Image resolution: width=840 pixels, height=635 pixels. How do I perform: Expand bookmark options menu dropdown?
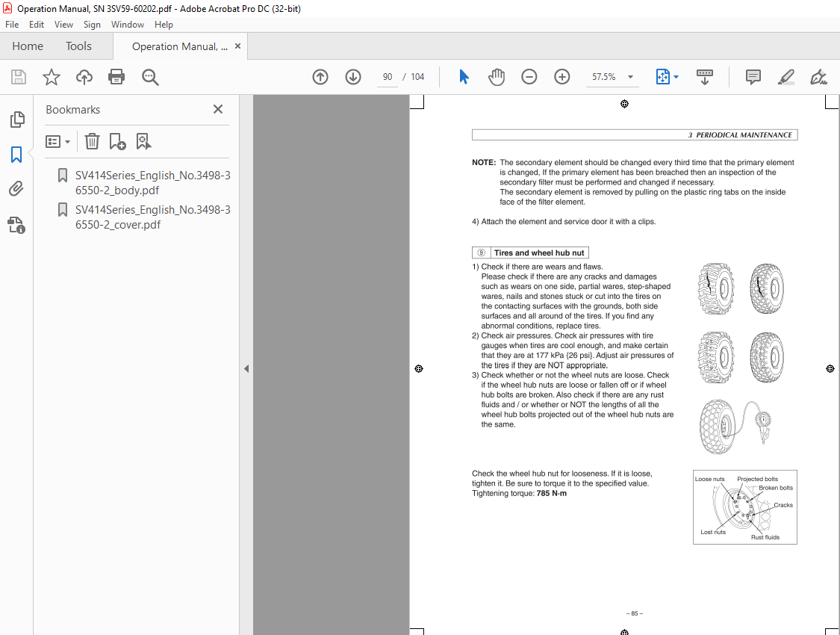[57, 141]
